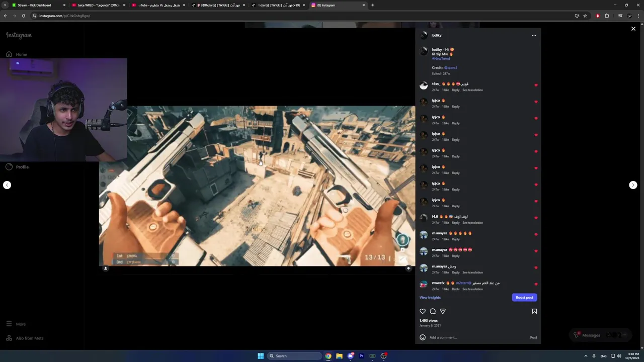Reply to the l4.ll comment

click(455, 223)
